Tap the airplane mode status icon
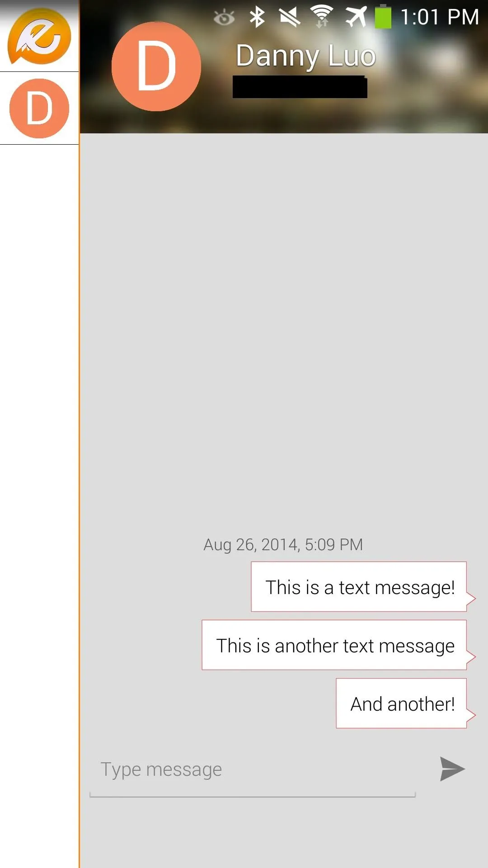488x868 pixels. coord(356,17)
